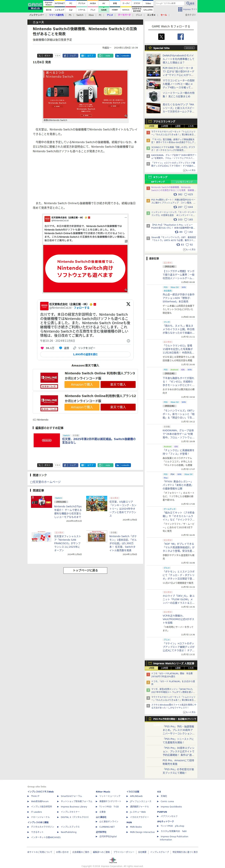
Task: Open the AKIBA Watch site tab
Action: (93, 3)
